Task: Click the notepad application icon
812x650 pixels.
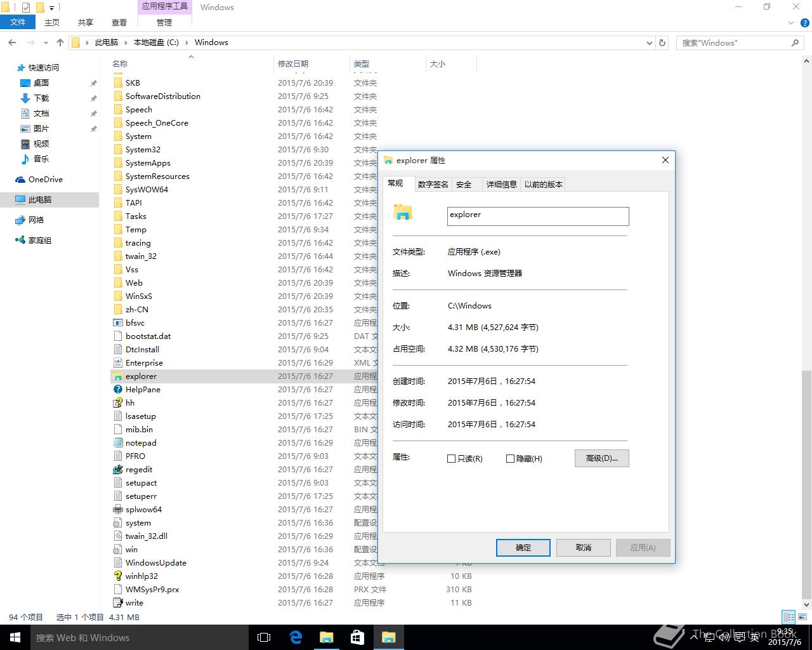Action: 117,443
